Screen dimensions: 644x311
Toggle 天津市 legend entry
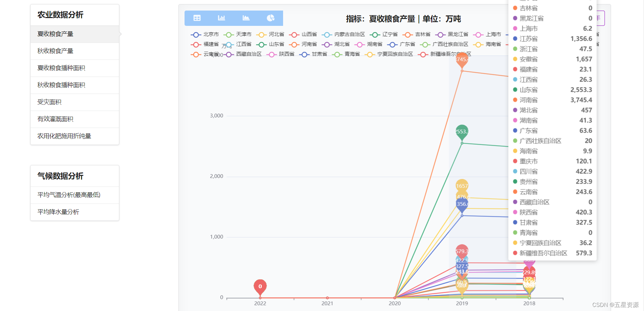coord(238,34)
